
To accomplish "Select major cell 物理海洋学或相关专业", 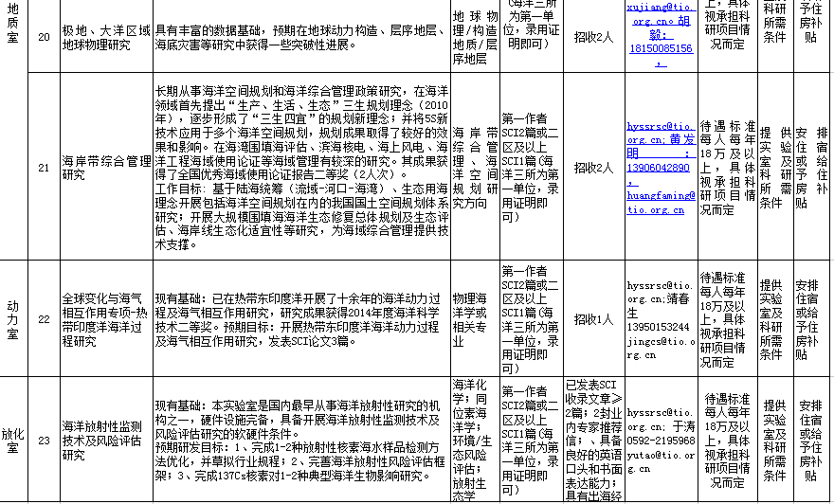I will coord(475,319).
